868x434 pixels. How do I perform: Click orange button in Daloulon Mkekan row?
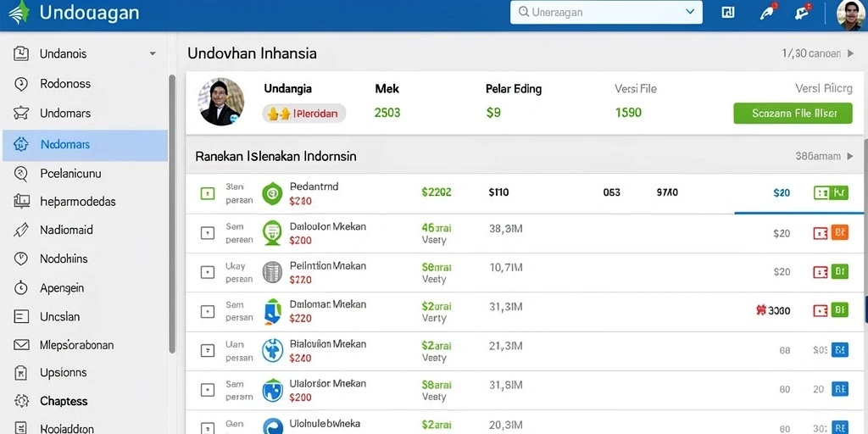coord(839,232)
